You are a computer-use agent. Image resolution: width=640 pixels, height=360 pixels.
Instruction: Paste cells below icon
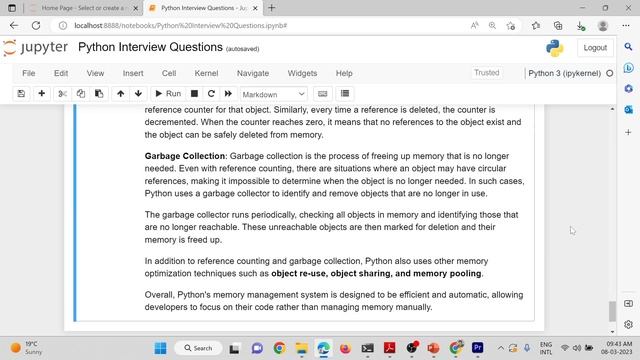pos(99,93)
